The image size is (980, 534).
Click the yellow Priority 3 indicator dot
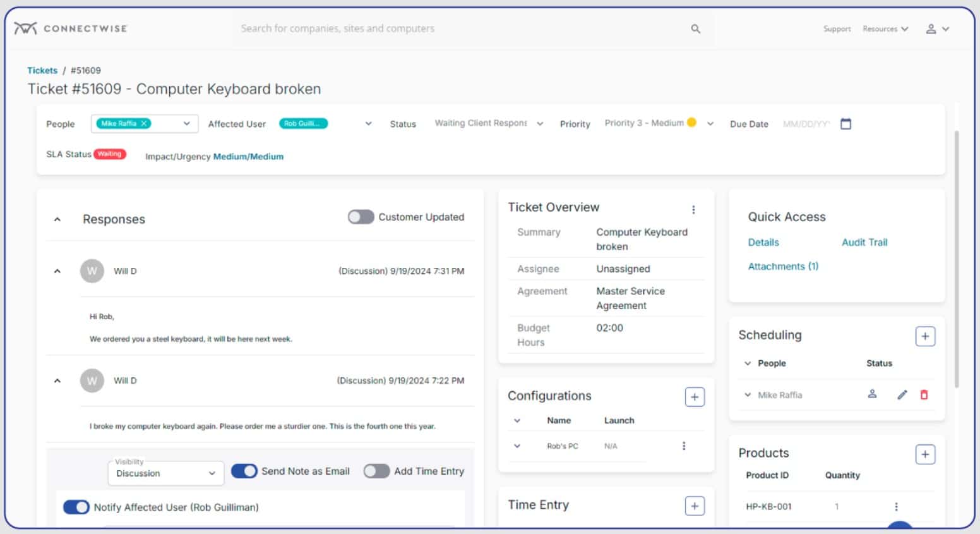coord(691,123)
